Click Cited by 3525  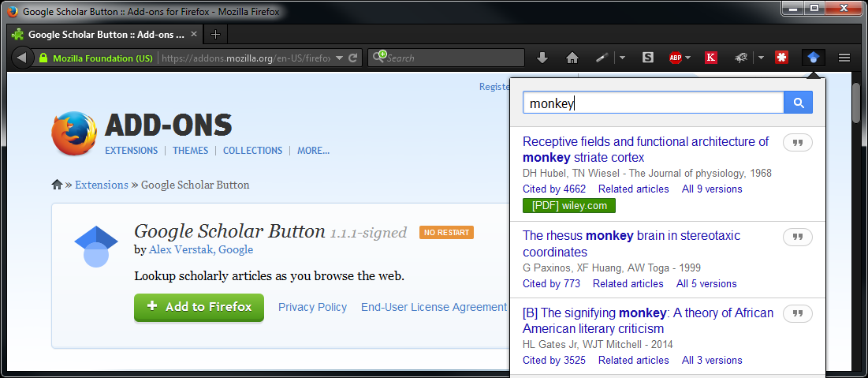(554, 361)
